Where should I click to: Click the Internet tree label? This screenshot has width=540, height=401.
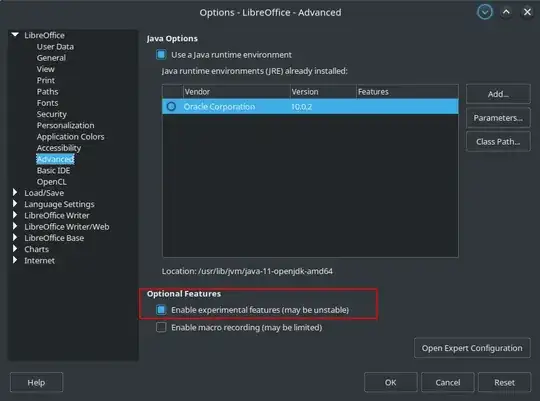(39, 260)
